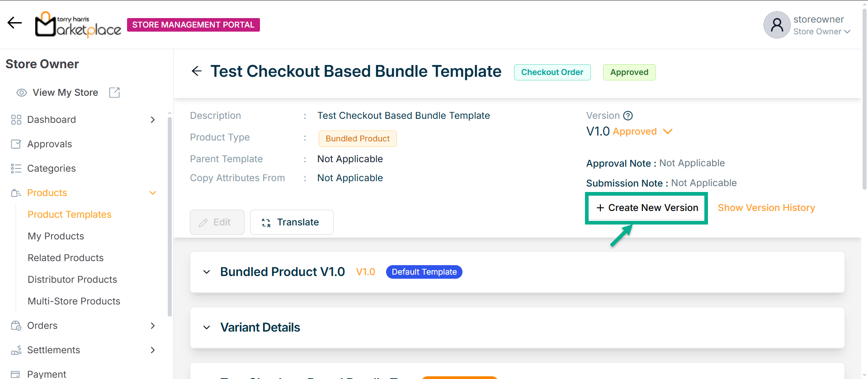Viewport: 868px width, 379px height.
Task: Click the Approvals sidebar icon
Action: click(16, 144)
